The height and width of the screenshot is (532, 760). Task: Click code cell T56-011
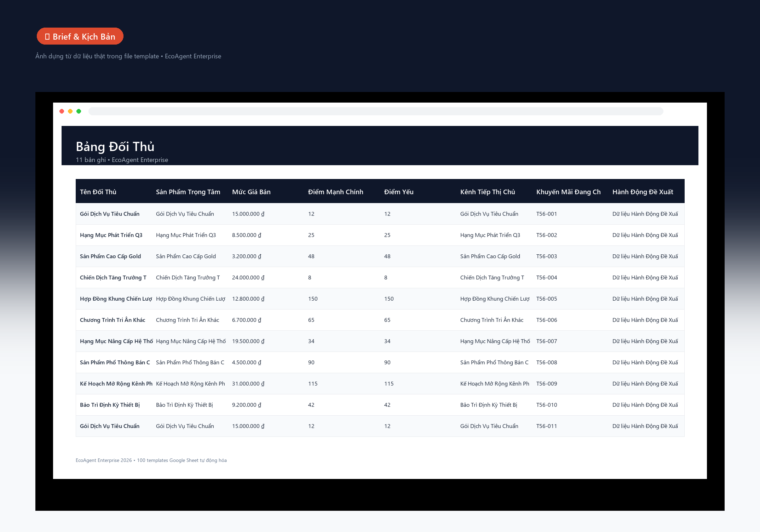pyautogui.click(x=547, y=426)
